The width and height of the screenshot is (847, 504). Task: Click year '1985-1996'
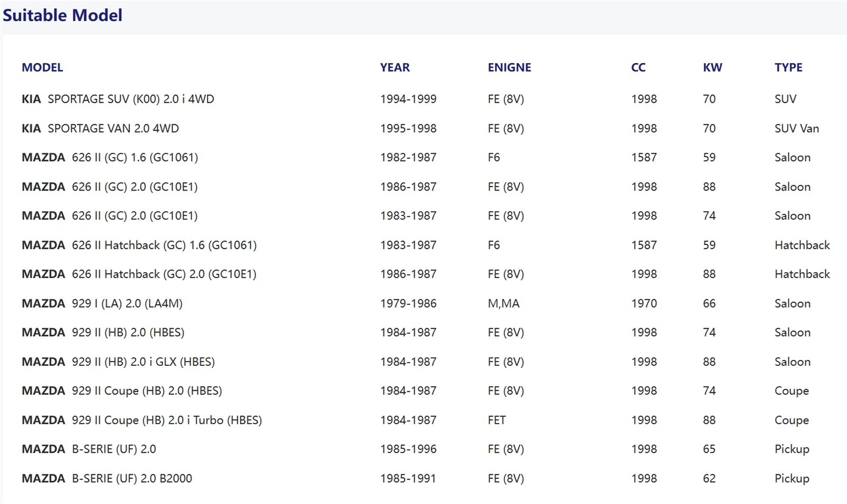click(408, 449)
